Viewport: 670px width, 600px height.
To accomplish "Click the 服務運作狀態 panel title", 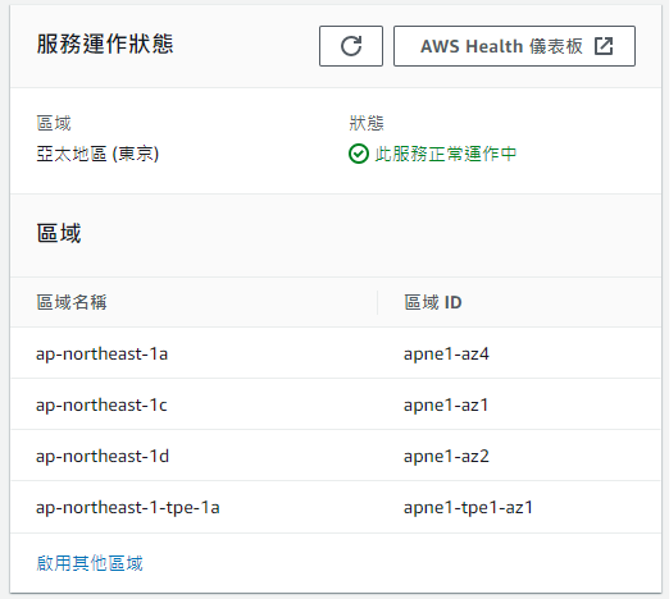I will (105, 44).
